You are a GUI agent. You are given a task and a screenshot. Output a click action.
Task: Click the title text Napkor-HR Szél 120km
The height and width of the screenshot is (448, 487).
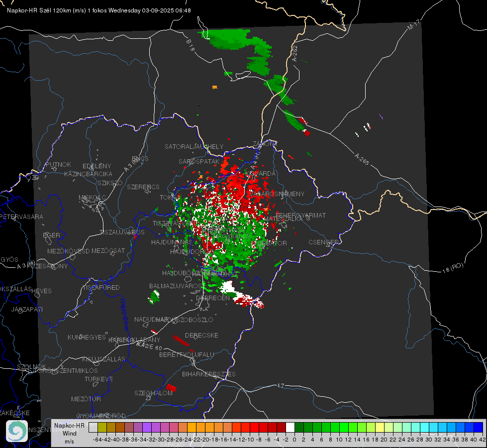39,10
